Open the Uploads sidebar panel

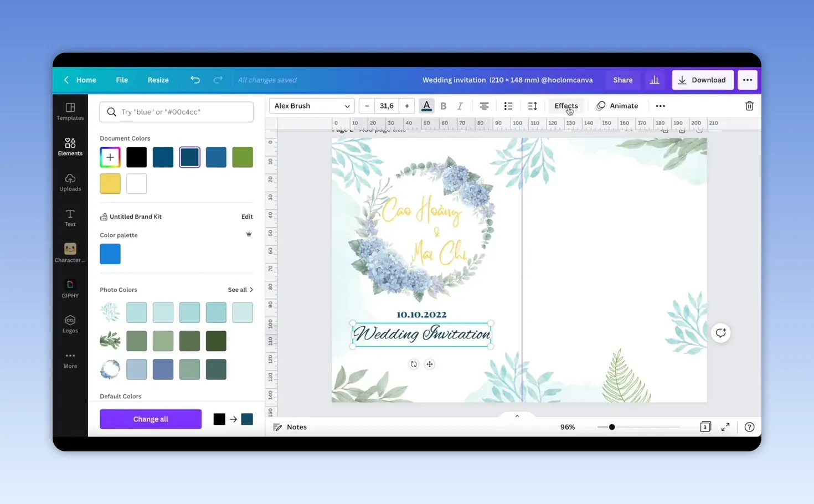pos(70,182)
